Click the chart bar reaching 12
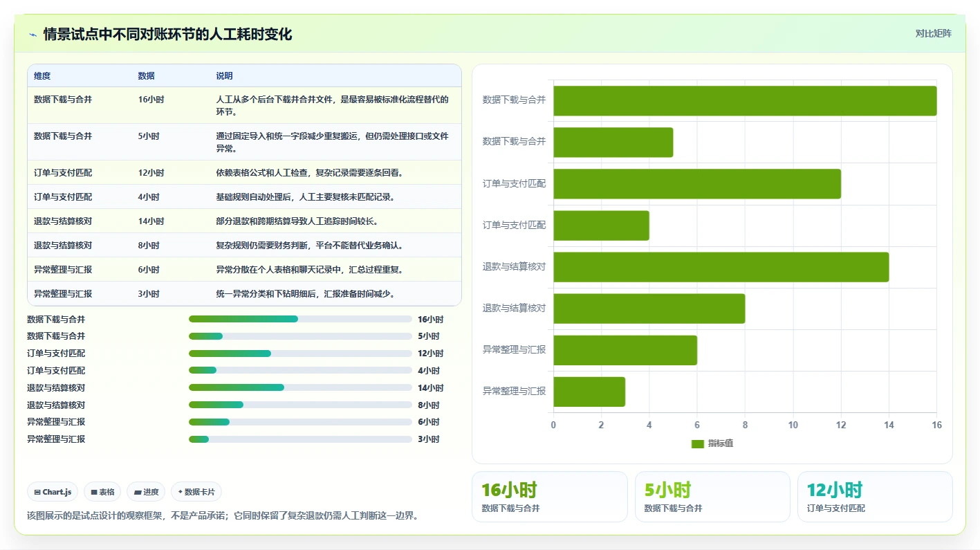The height and width of the screenshot is (550, 980). coord(697,184)
